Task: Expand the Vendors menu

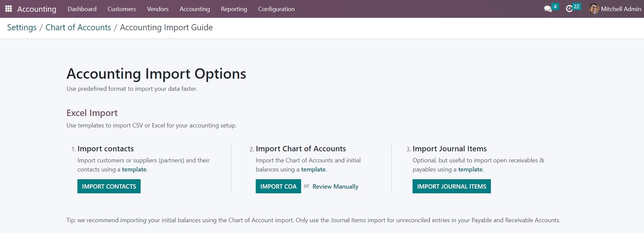Action: click(157, 9)
